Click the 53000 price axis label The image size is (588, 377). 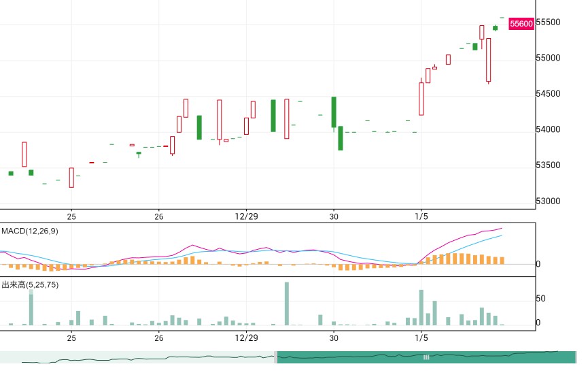(x=549, y=201)
